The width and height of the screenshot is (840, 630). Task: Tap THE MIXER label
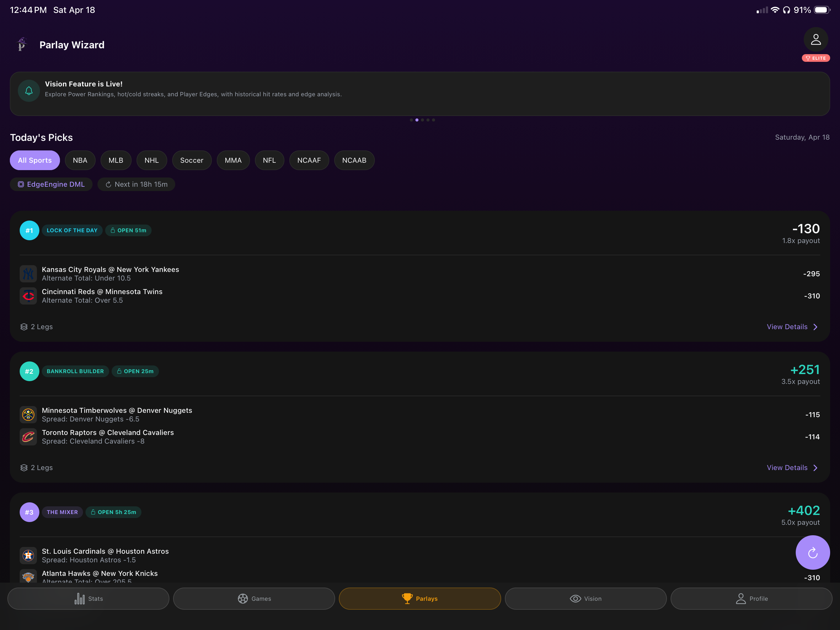pos(62,512)
